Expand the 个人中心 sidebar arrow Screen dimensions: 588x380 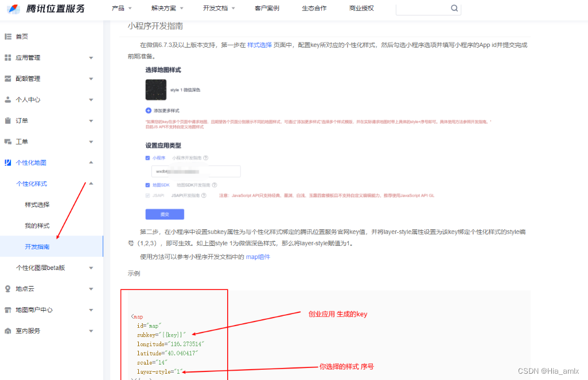tap(91, 100)
